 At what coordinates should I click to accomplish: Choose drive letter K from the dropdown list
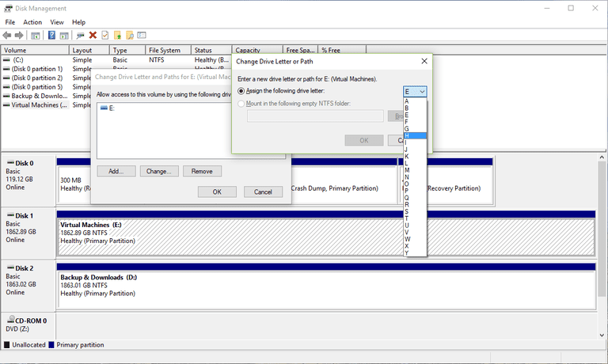(415, 156)
